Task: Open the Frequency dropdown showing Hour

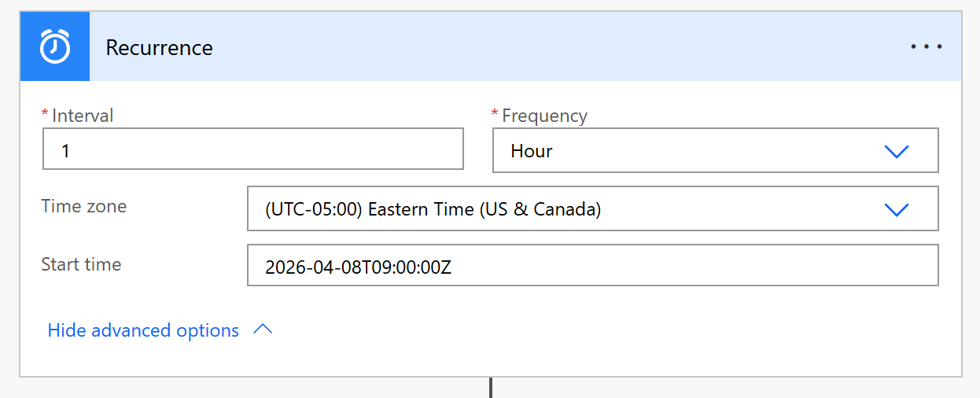Action: pyautogui.click(x=692, y=151)
